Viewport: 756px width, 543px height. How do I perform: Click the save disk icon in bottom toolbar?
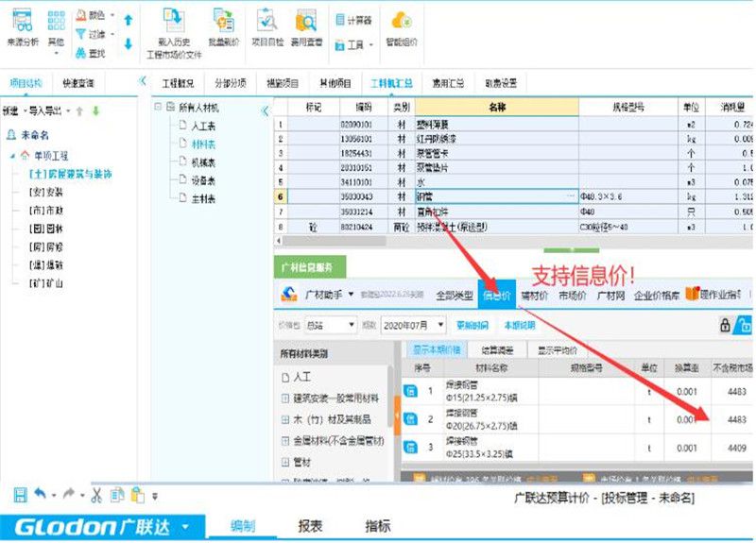coord(20,495)
